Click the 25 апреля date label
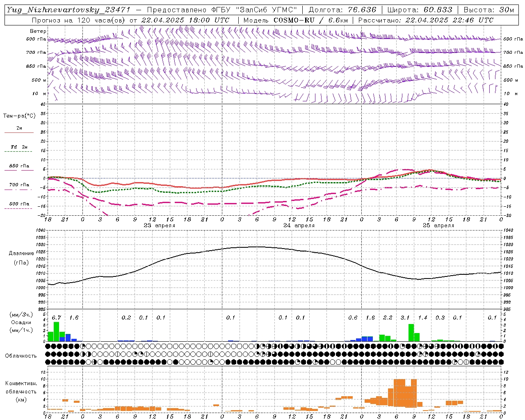This screenshot has width=525, height=420. 438,225
